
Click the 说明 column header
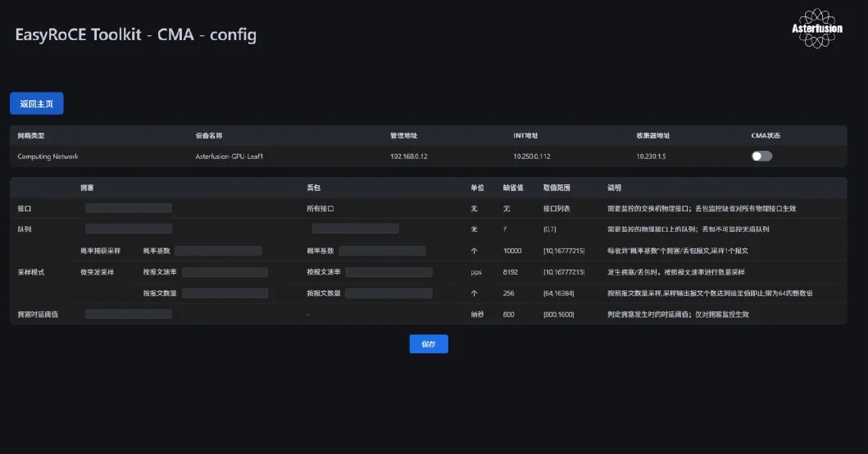tap(614, 188)
